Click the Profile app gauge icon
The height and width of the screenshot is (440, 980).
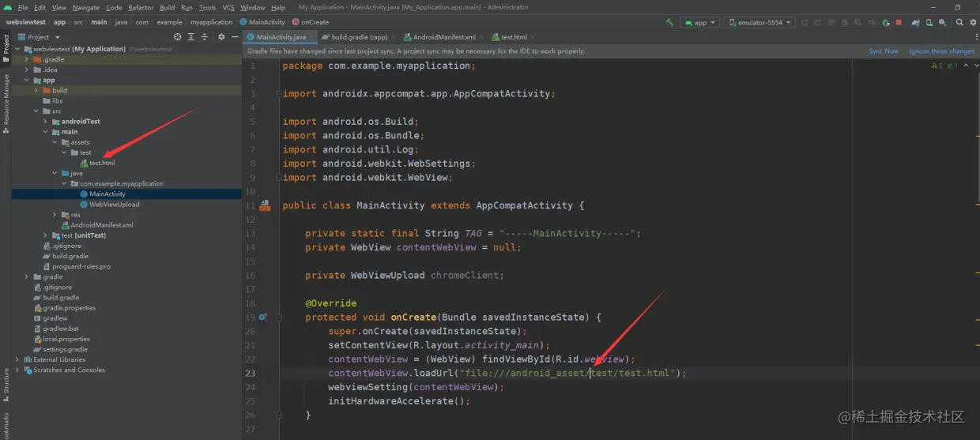pos(872,22)
